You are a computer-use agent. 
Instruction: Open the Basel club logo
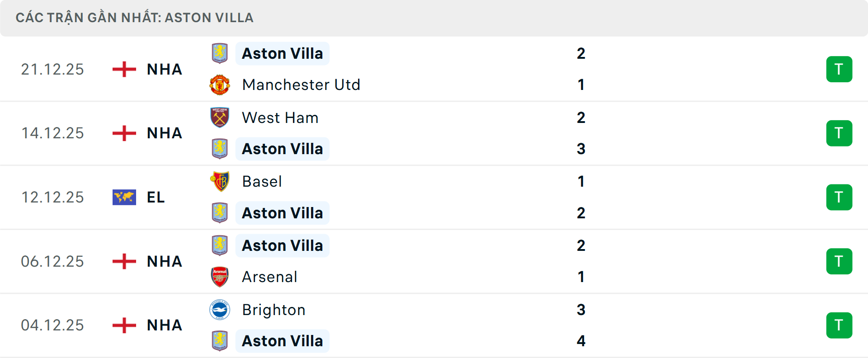coord(220,181)
